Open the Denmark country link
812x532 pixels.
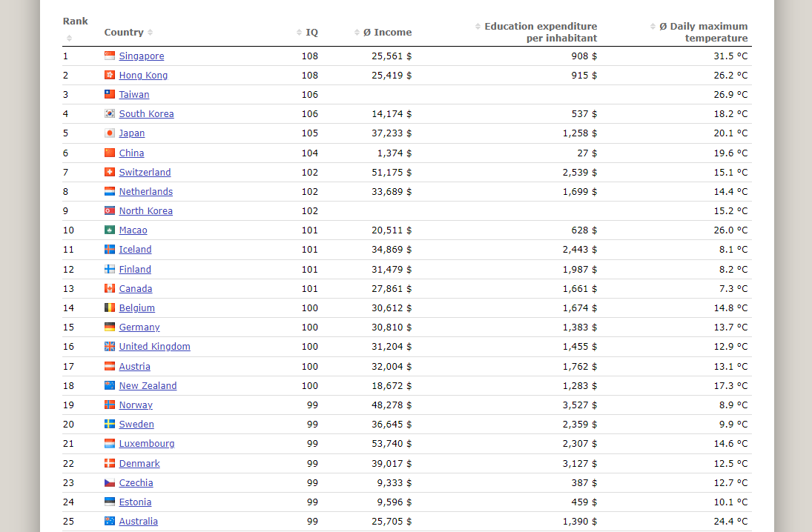[x=139, y=463]
